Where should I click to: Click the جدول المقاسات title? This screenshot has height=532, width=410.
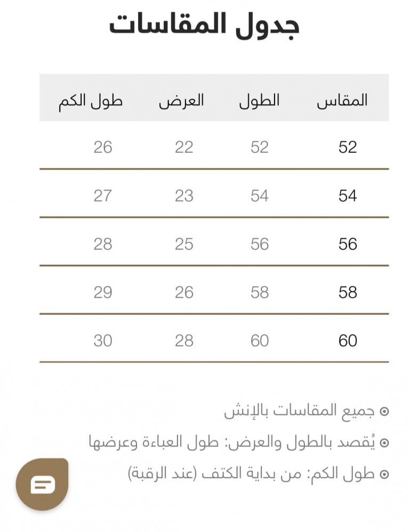[204, 25]
